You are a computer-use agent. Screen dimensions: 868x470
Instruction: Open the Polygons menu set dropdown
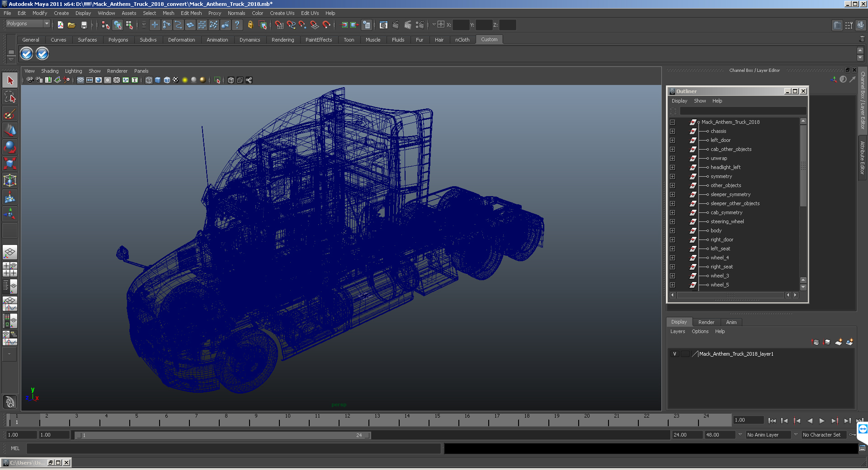tap(28, 23)
